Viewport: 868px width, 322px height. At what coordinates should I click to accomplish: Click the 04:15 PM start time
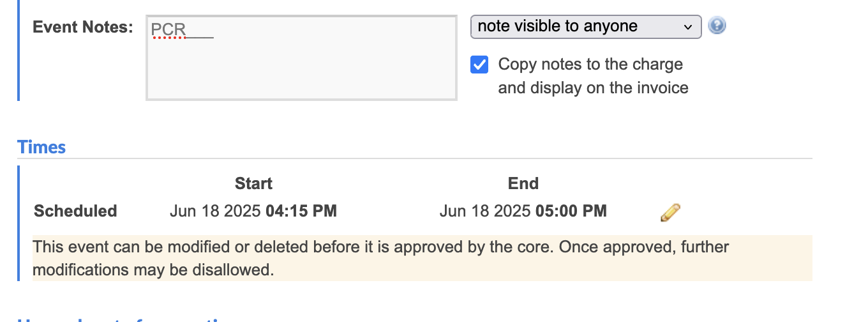(301, 211)
